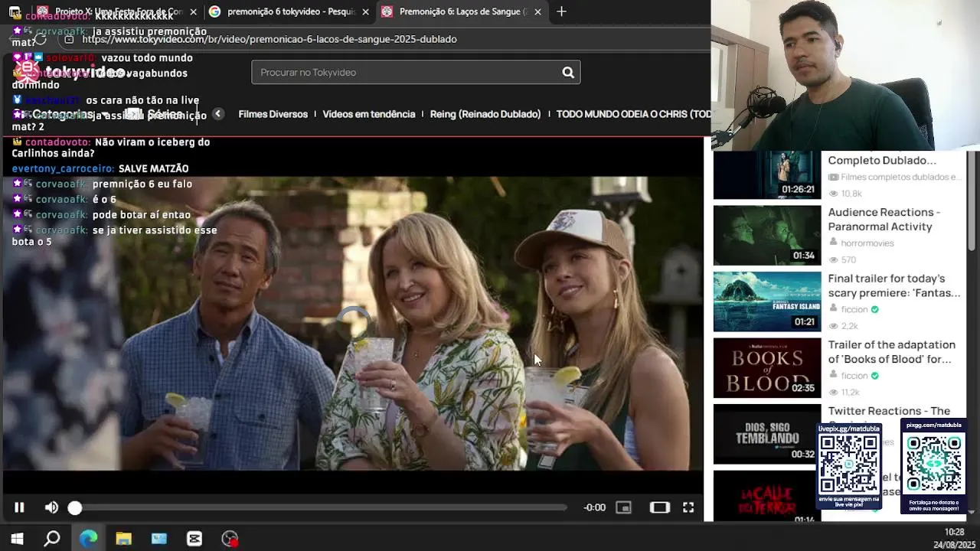The image size is (980, 551).
Task: Click the left chevron in category bar
Action: pyautogui.click(x=218, y=113)
